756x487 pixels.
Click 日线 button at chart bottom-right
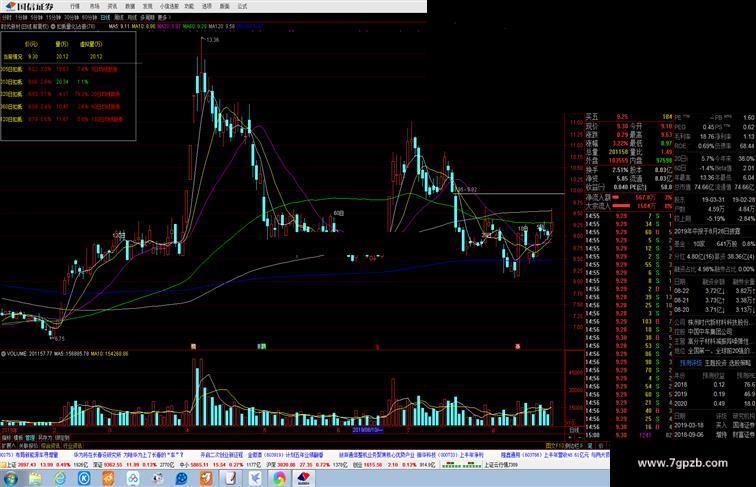coord(574,430)
